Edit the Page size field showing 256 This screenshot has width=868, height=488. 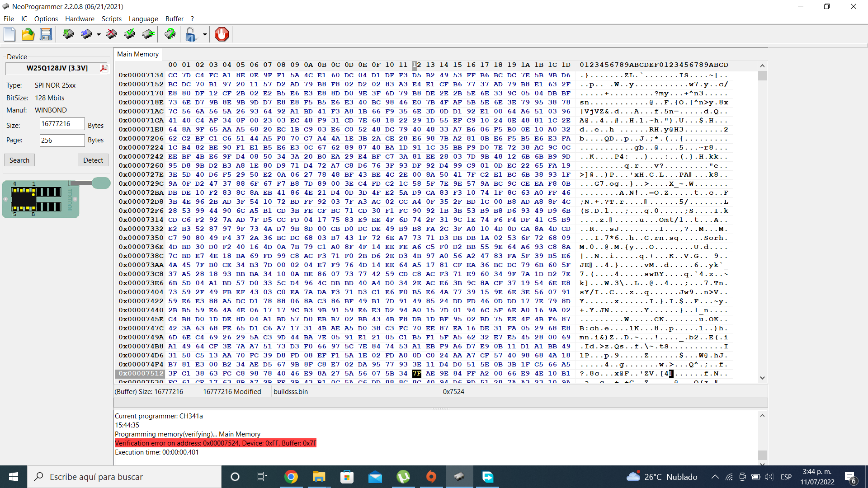(x=62, y=140)
